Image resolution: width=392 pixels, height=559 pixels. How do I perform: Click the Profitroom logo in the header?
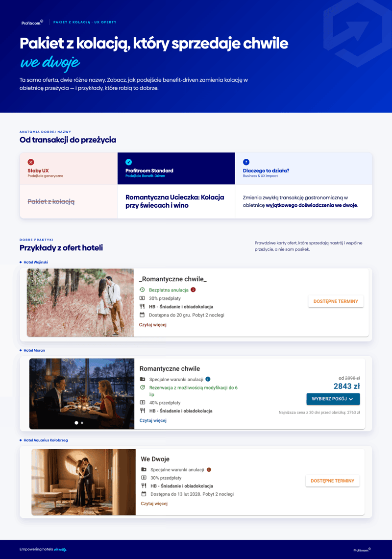[x=32, y=23]
